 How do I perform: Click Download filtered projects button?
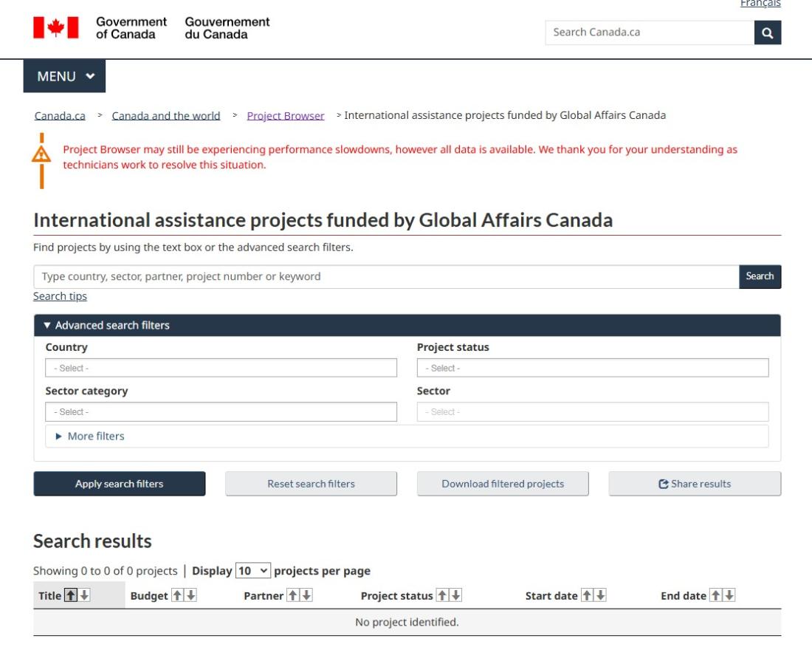(503, 484)
